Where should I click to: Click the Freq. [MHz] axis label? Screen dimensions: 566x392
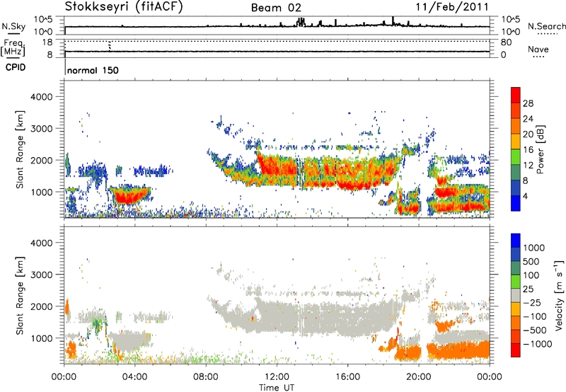(x=13, y=48)
